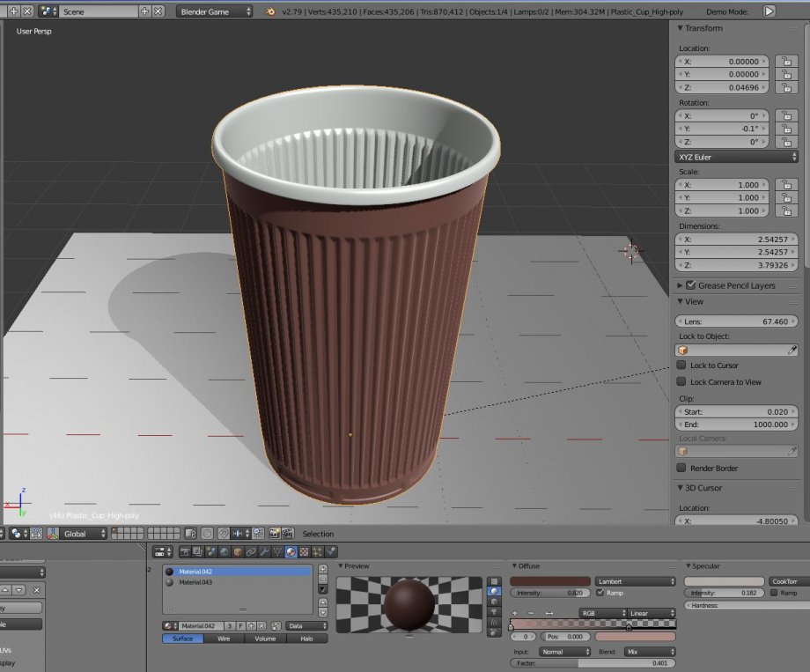This screenshot has width=810, height=672.
Task: Switch to the Halo material tab
Action: pyautogui.click(x=307, y=638)
